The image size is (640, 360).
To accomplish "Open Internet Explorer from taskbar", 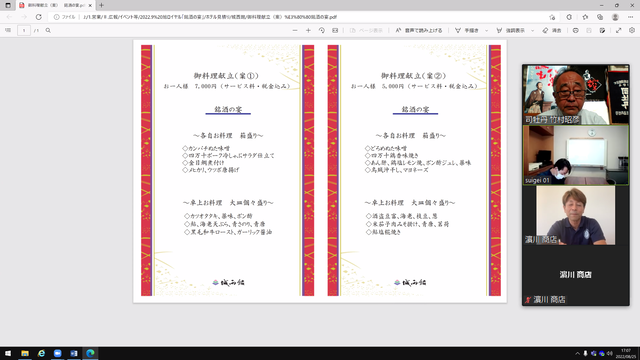I will (x=41, y=353).
